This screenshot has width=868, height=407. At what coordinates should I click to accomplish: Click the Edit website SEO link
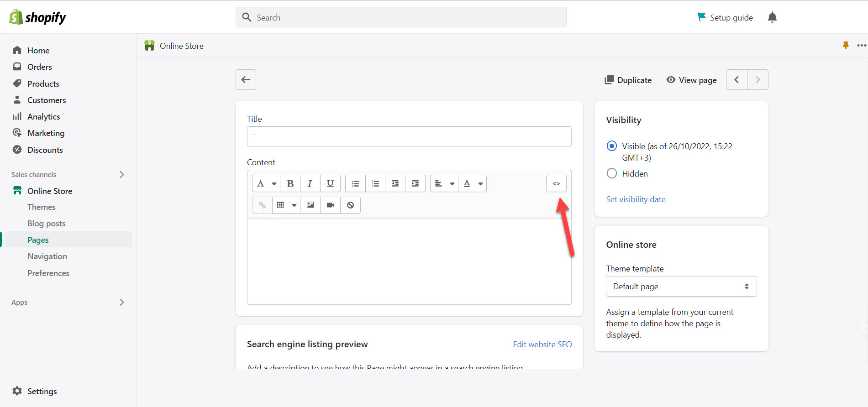[542, 344]
